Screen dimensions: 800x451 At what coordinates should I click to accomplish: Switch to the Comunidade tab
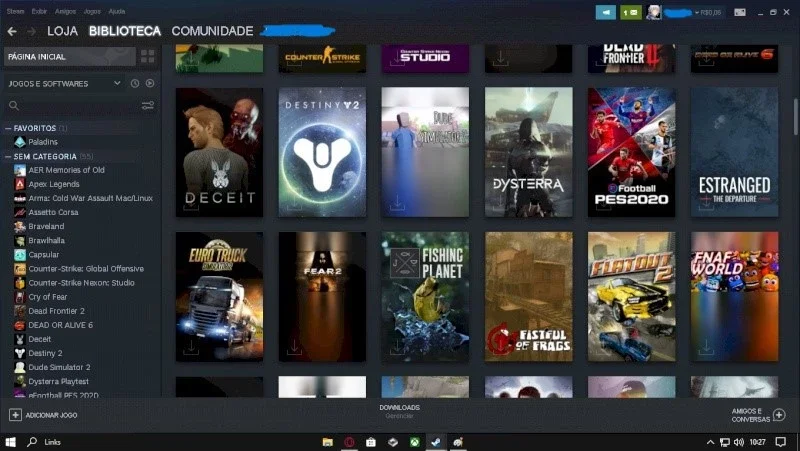click(x=212, y=31)
